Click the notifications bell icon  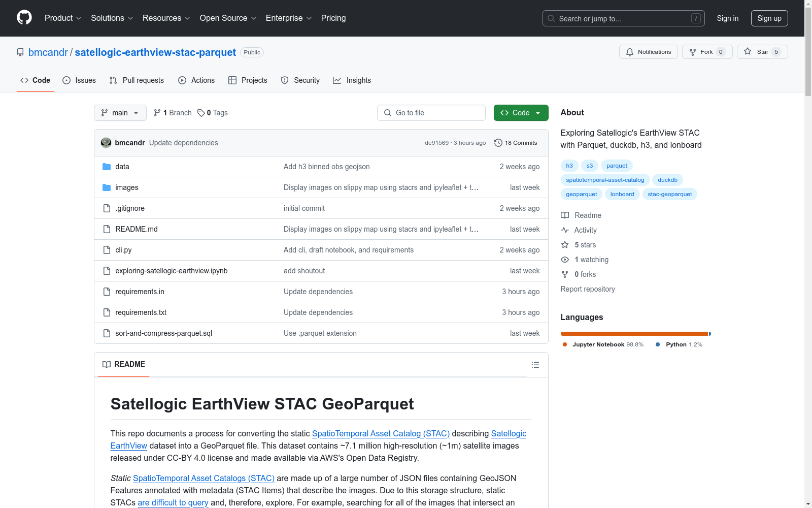pyautogui.click(x=630, y=52)
